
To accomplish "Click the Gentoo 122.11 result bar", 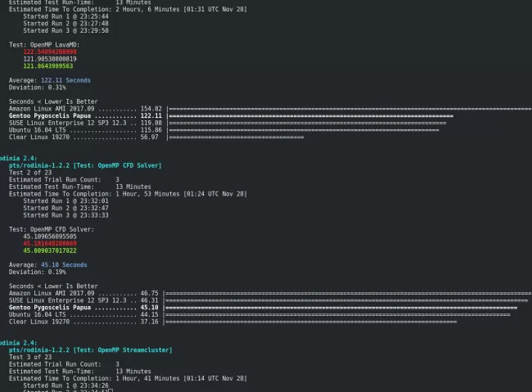I will 310,116.
